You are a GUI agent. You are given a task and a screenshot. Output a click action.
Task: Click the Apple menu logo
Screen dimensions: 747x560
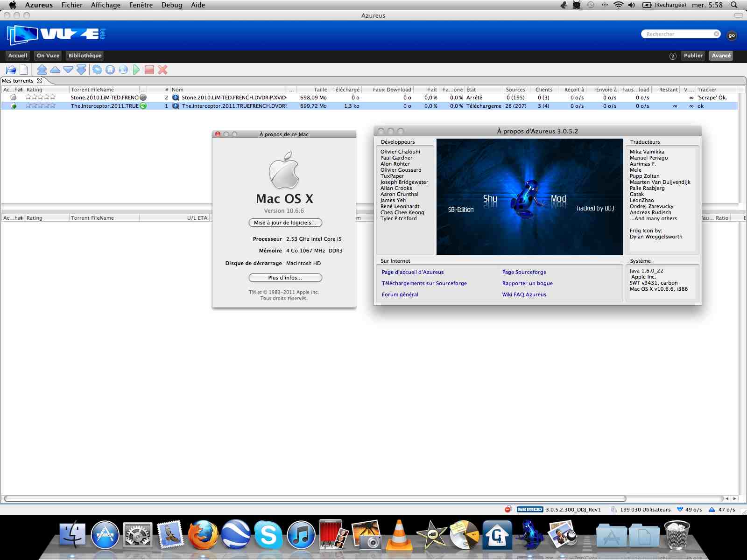click(x=13, y=5)
